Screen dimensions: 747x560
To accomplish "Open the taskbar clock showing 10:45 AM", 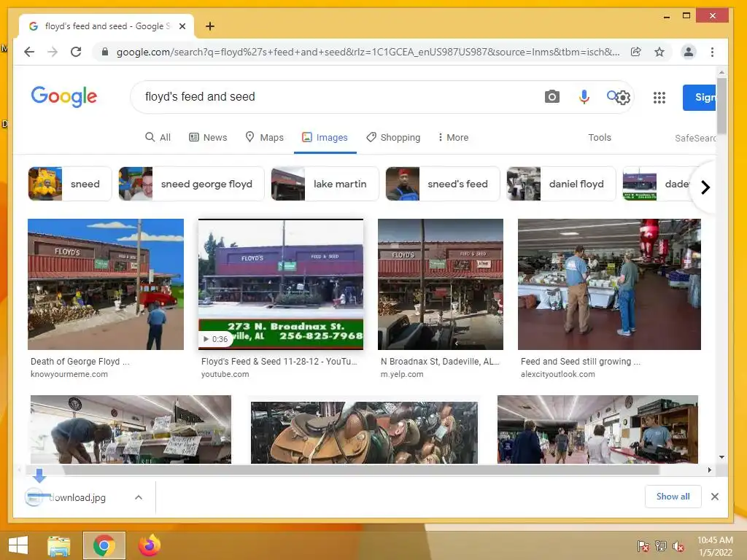I will pos(715,546).
